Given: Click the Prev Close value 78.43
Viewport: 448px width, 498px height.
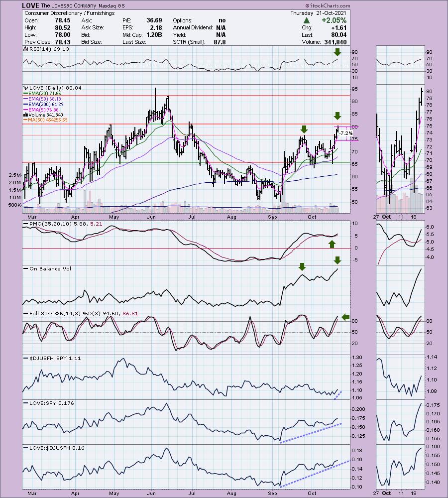Looking at the screenshot, I should pyautogui.click(x=63, y=42).
